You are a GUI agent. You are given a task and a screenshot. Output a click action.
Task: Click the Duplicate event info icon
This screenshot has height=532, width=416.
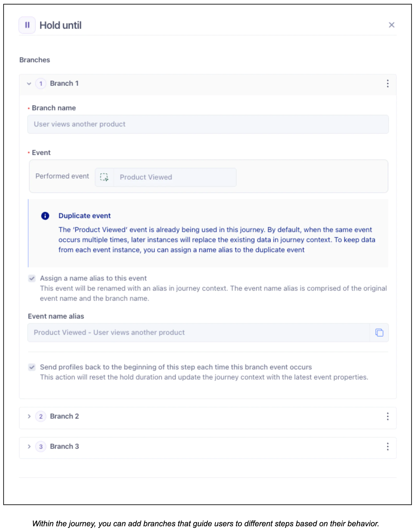pos(45,216)
